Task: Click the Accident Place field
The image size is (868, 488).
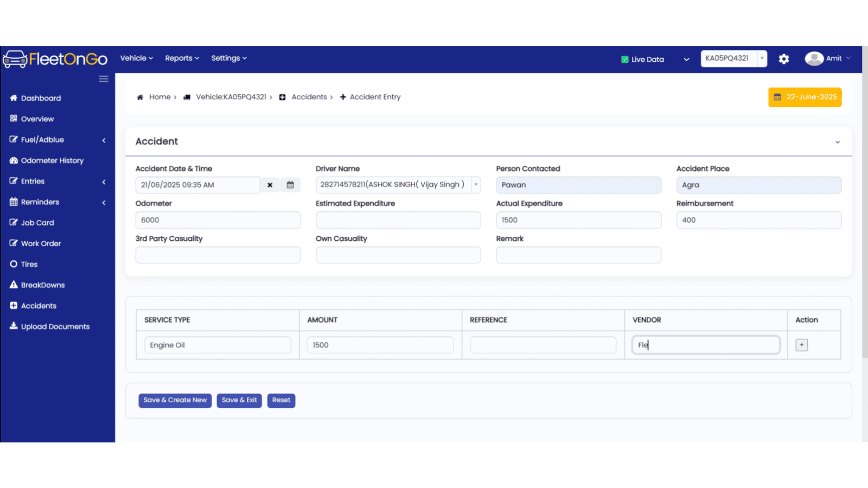Action: click(x=758, y=185)
